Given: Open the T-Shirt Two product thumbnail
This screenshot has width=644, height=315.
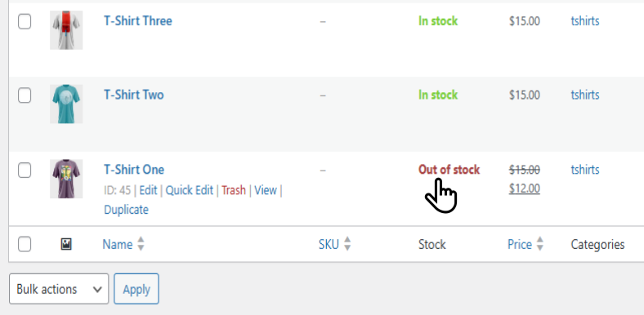Looking at the screenshot, I should pyautogui.click(x=66, y=104).
